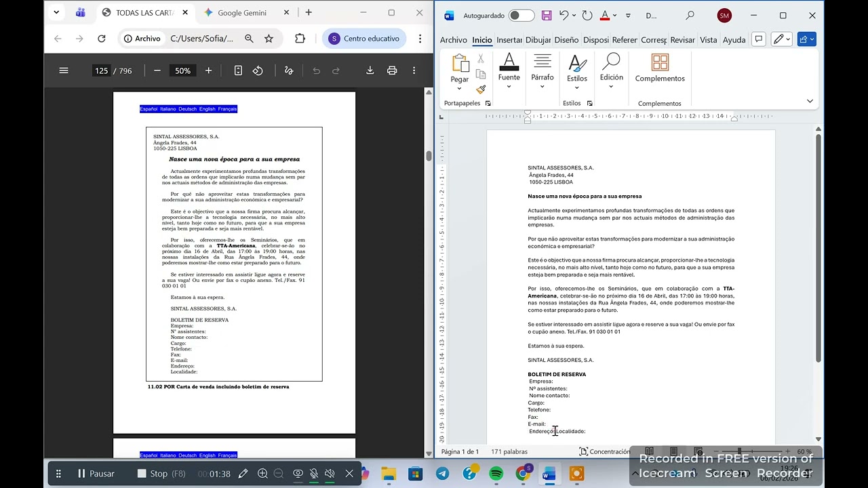This screenshot has width=868, height=488.
Task: Toggle the recorder webcam option
Action: 298,474
